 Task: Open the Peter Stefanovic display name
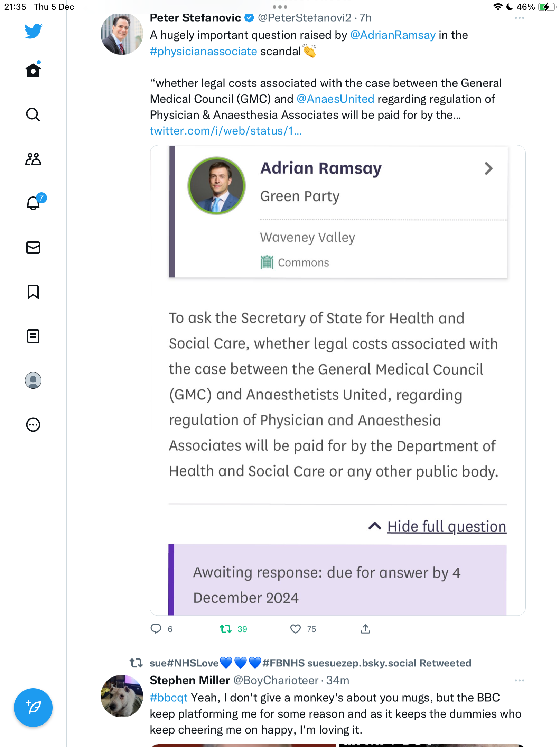[x=195, y=18]
